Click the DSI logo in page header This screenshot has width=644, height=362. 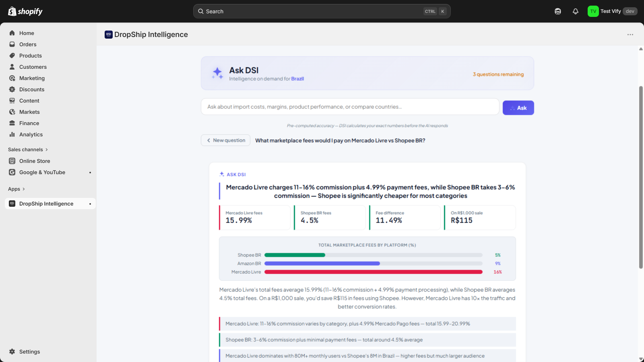pyautogui.click(x=109, y=35)
